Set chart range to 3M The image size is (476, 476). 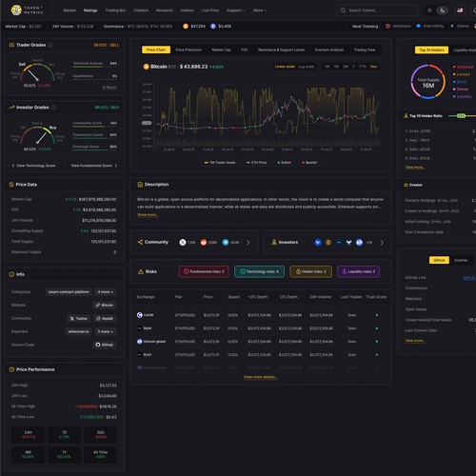346,67
